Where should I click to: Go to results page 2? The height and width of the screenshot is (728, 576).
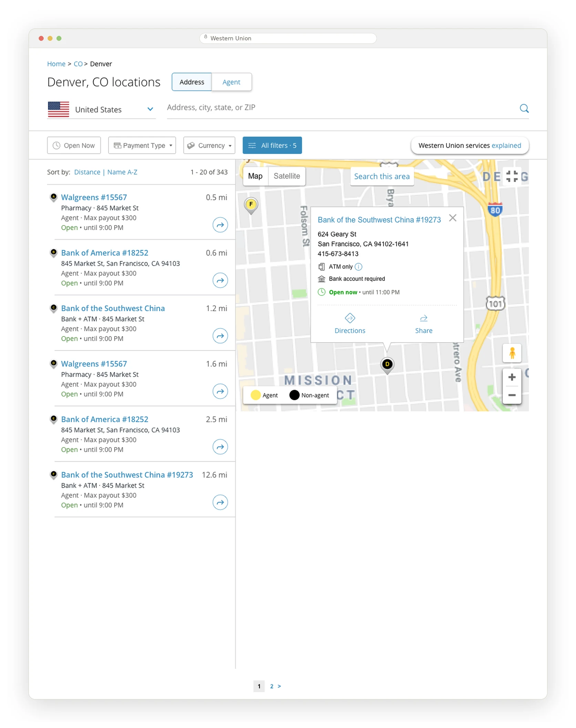pyautogui.click(x=271, y=686)
